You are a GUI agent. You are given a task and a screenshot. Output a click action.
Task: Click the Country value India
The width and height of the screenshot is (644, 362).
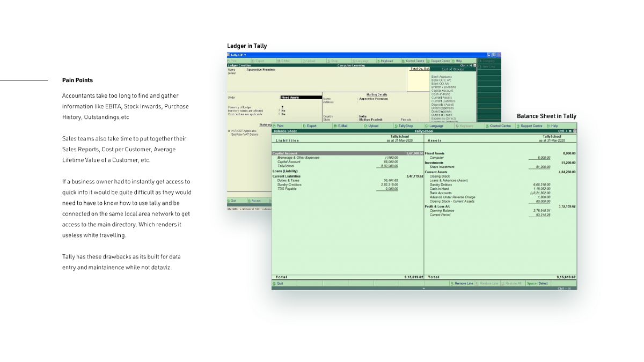click(x=363, y=116)
